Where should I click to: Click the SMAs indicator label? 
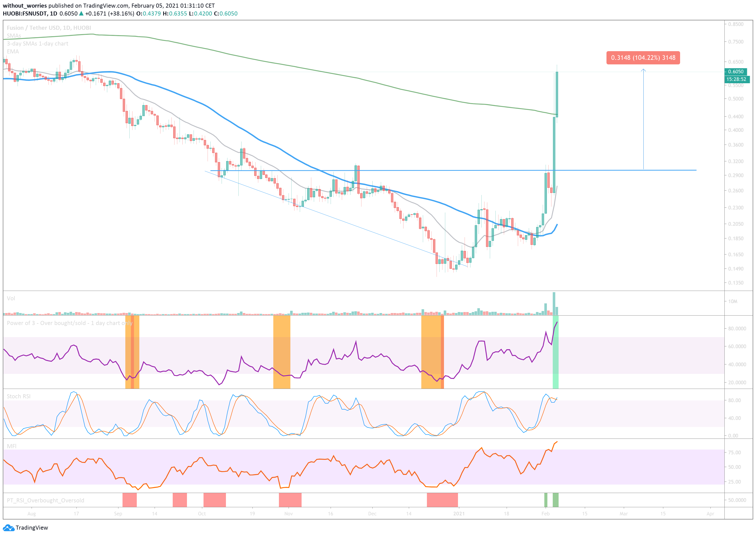(14, 36)
